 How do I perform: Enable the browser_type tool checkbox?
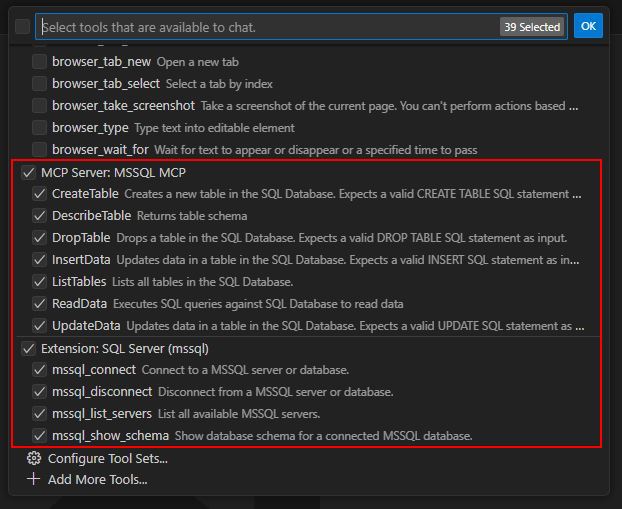pyautogui.click(x=39, y=128)
